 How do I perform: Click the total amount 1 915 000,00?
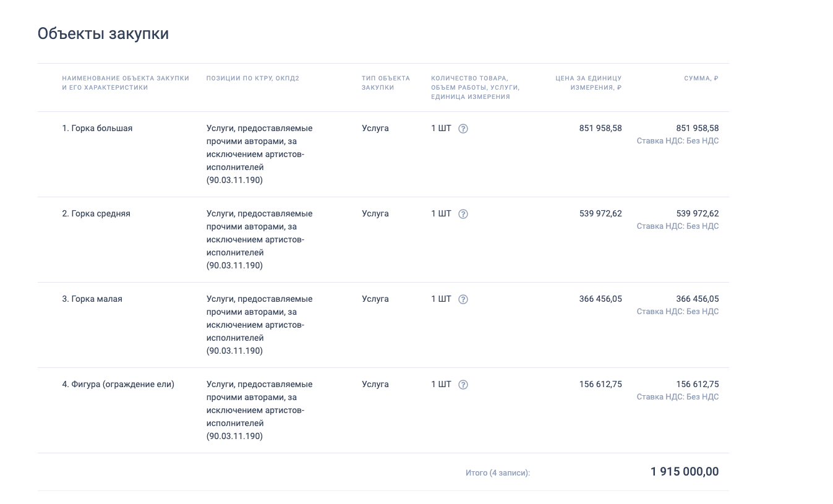pos(685,472)
